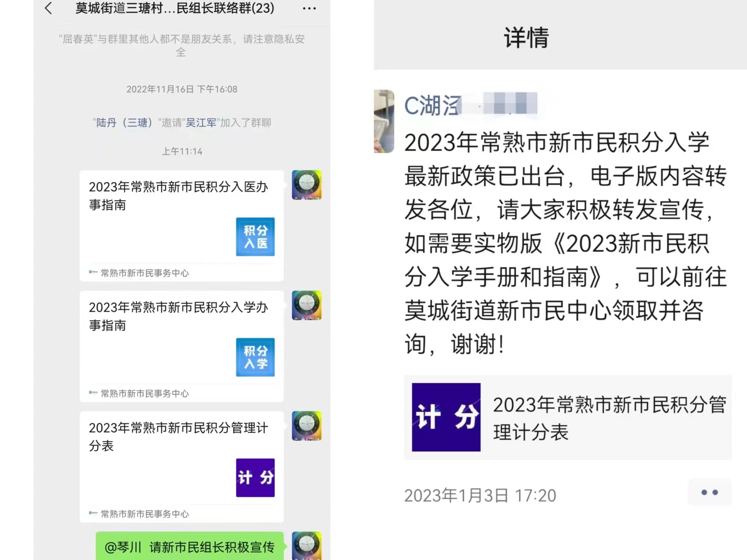Screen dimensions: 747x560
Task: Tap the sender avatar beside the 积分入学 card
Action: [307, 305]
